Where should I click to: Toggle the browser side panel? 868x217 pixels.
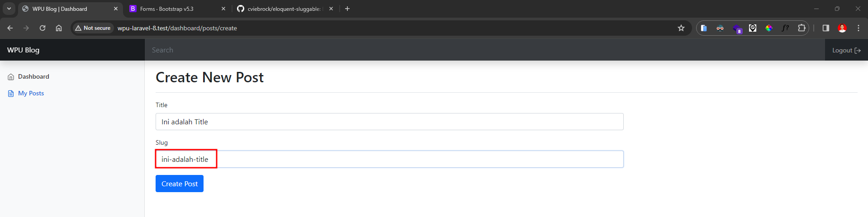pyautogui.click(x=825, y=28)
